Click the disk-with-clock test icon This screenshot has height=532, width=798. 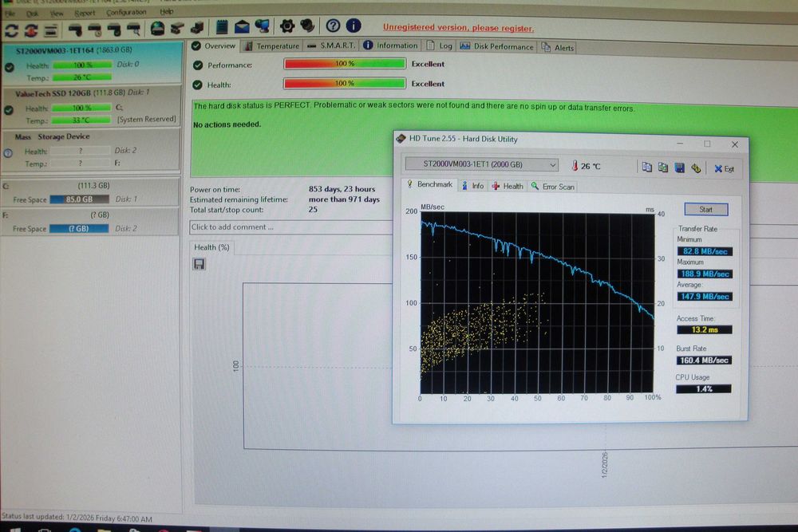click(95, 30)
